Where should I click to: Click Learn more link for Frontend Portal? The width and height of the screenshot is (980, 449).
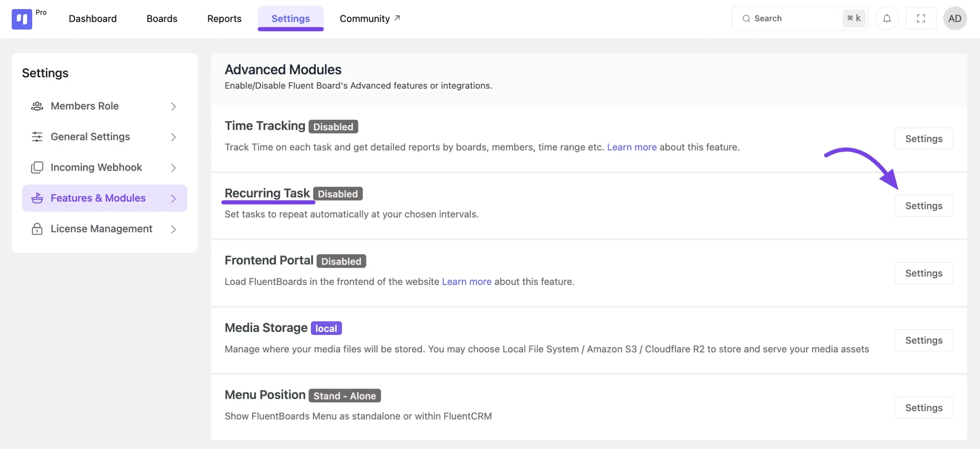[467, 282]
